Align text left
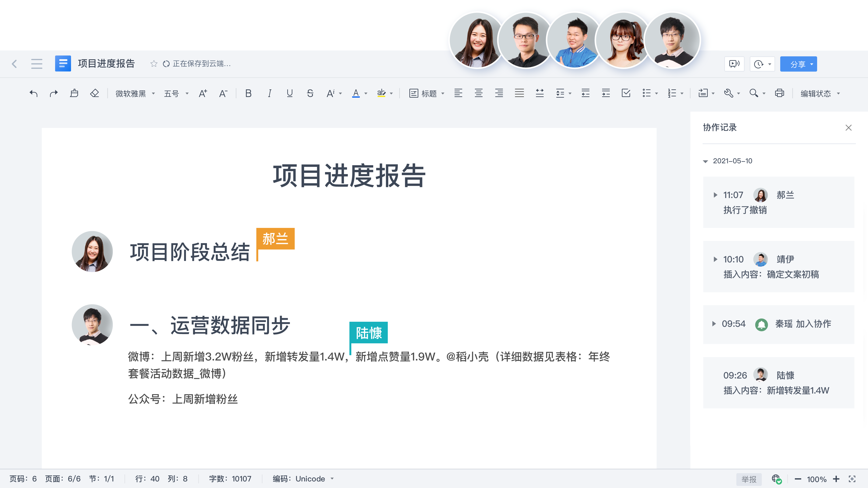The width and height of the screenshot is (868, 488). (458, 93)
